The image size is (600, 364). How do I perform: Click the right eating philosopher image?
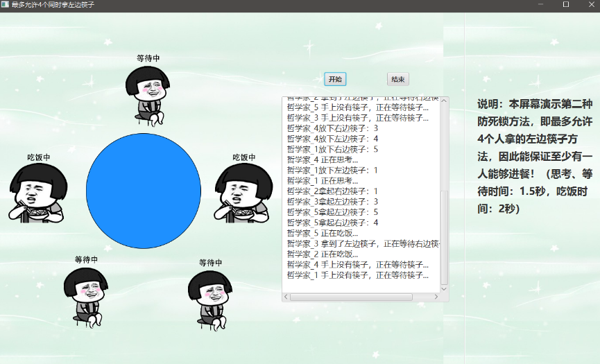pos(243,193)
